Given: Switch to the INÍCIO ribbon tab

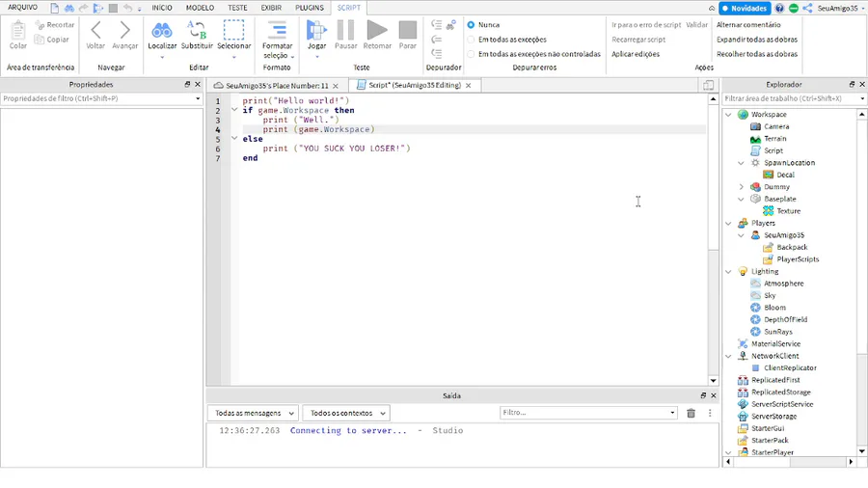Looking at the screenshot, I should [162, 8].
